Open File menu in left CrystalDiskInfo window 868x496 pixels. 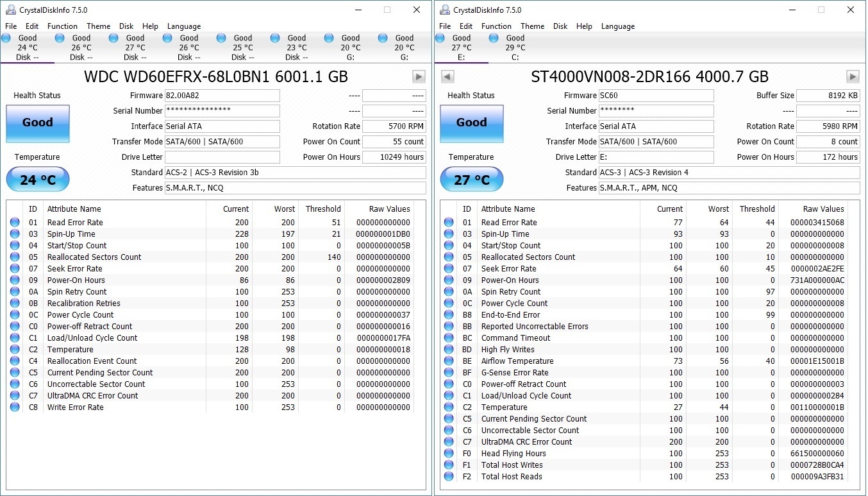click(x=11, y=26)
